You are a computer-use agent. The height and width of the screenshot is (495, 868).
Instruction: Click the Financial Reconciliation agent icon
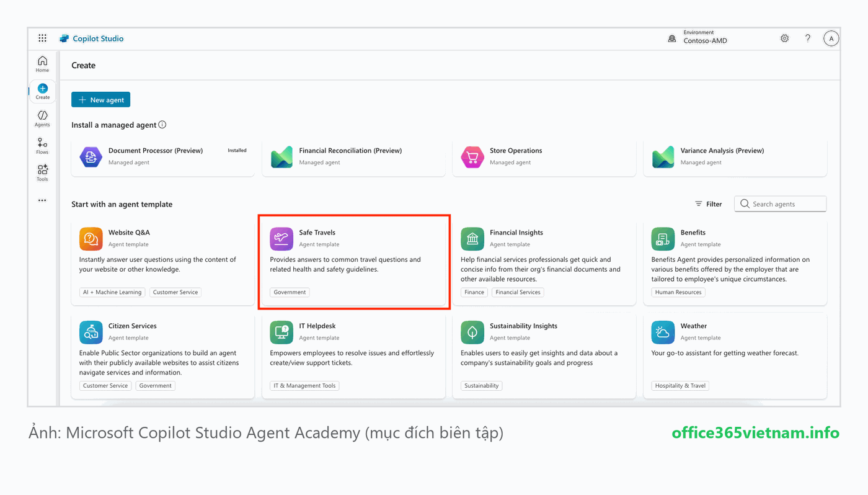coord(281,156)
